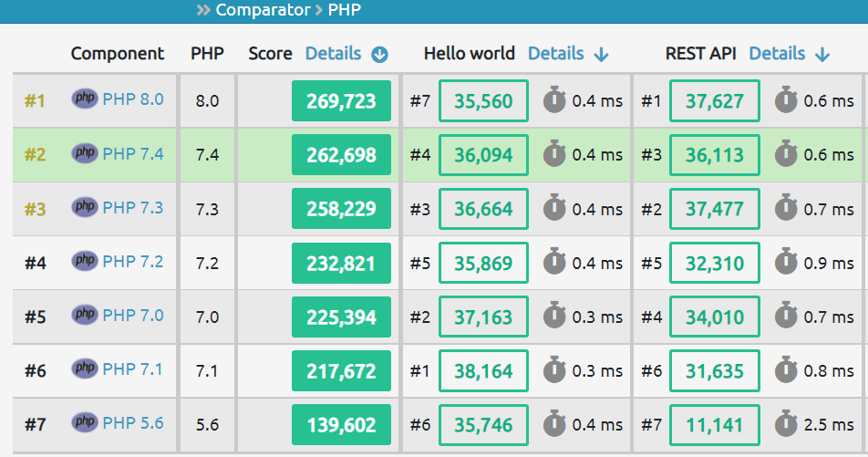Click the Hello world value 35,869
The height and width of the screenshot is (457, 868).
(x=484, y=263)
